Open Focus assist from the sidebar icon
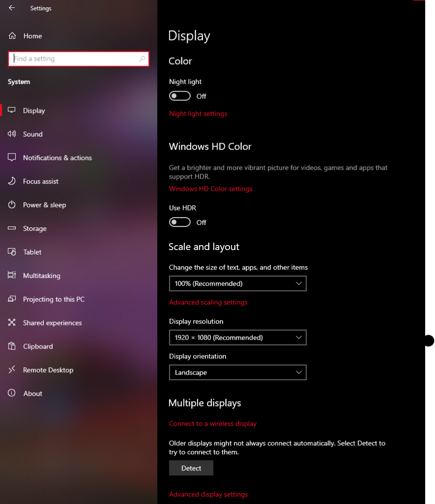 [x=12, y=181]
